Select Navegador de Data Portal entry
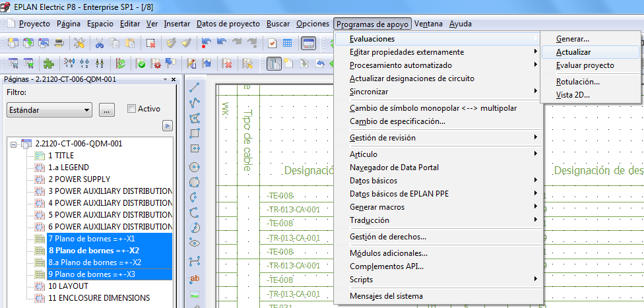The width and height of the screenshot is (644, 308). (x=438, y=167)
